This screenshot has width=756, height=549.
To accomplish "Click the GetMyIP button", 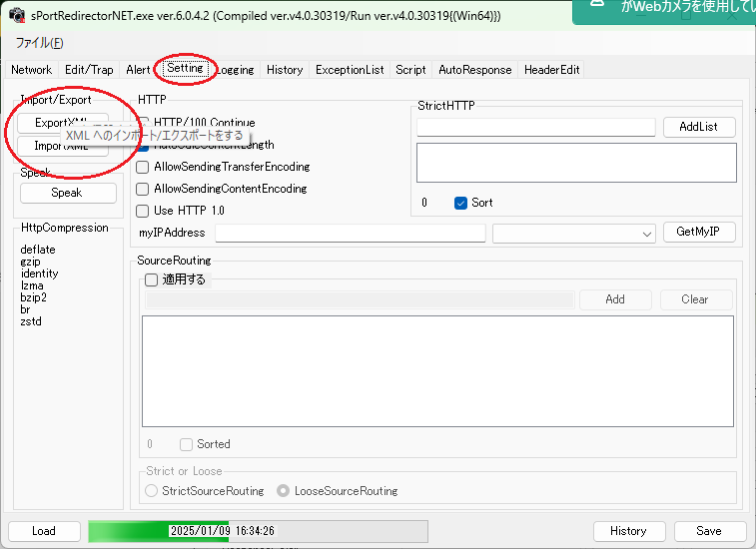I will coord(699,232).
